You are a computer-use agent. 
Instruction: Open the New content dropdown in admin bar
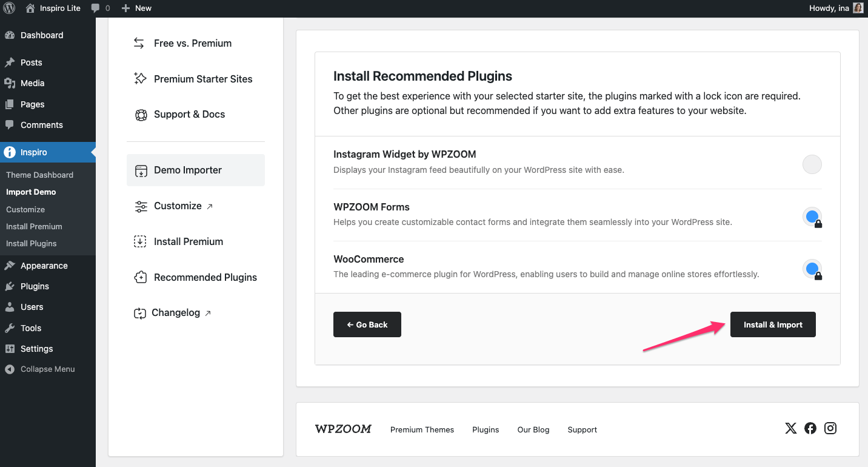click(x=136, y=8)
